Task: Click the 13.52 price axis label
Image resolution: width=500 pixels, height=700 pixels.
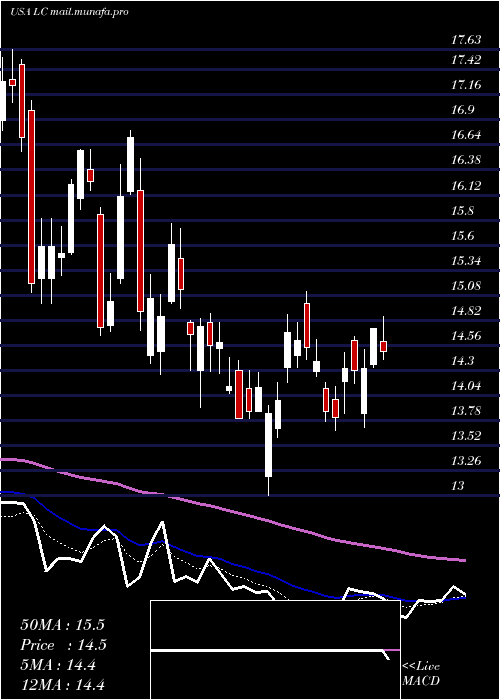Action: coord(466,435)
